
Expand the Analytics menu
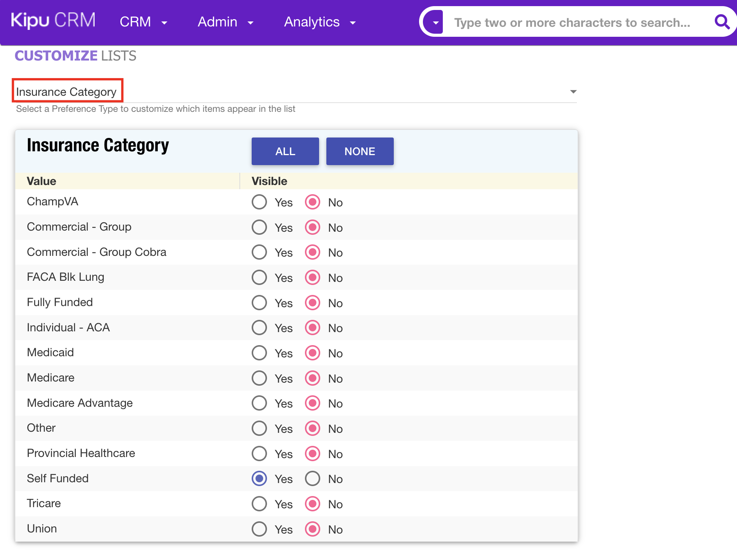pyautogui.click(x=320, y=22)
